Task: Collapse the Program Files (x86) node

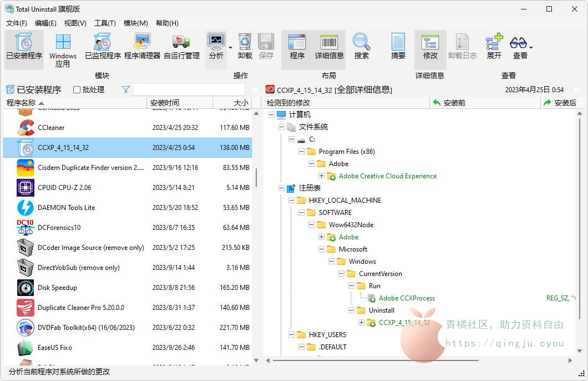Action: click(301, 152)
